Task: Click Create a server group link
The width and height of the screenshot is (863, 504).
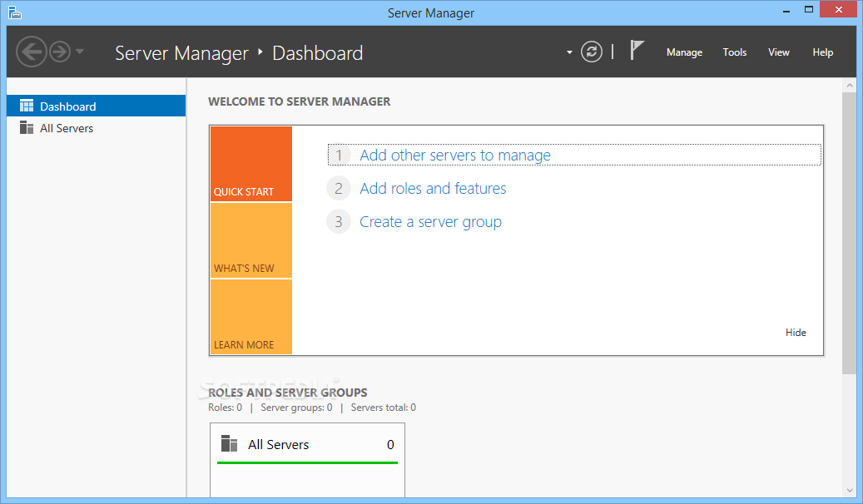Action: pos(430,222)
